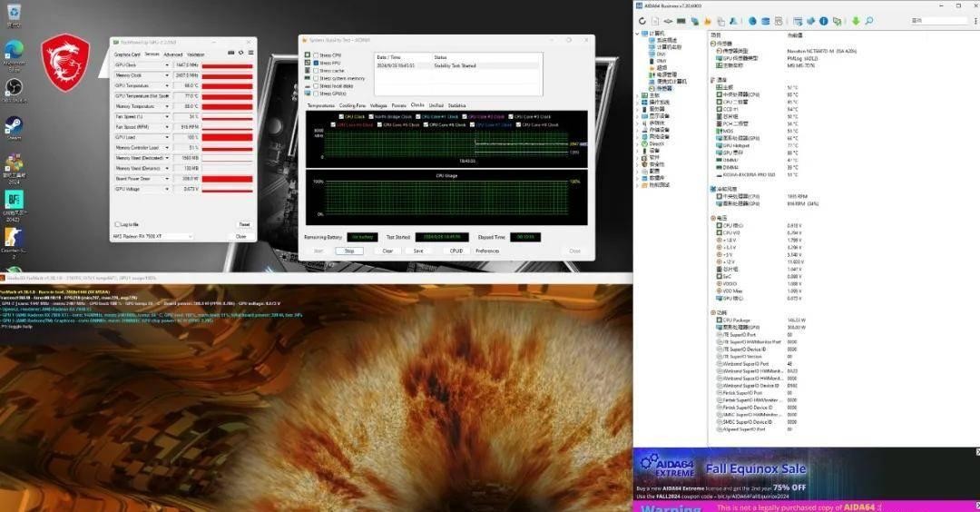The image size is (980, 512).
Task: Click the magnifier search icon in AIDA64 toolbar
Action: [868, 21]
